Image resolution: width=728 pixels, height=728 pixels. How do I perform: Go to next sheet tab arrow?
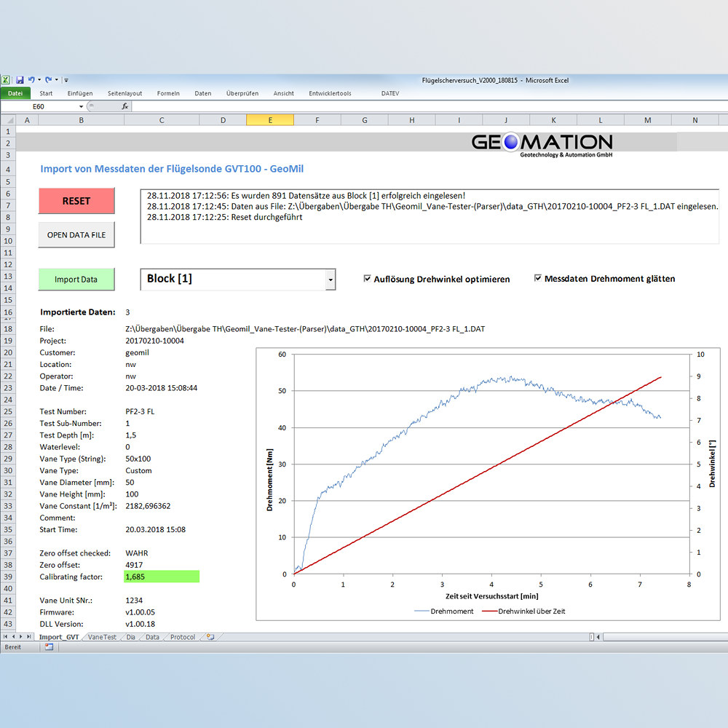21,637
